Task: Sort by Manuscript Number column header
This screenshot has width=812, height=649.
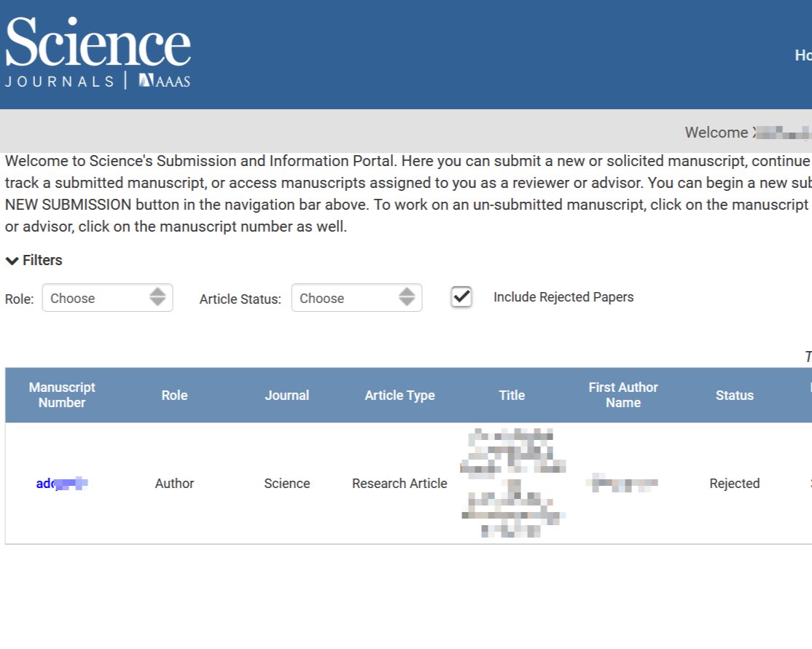Action: click(x=62, y=395)
